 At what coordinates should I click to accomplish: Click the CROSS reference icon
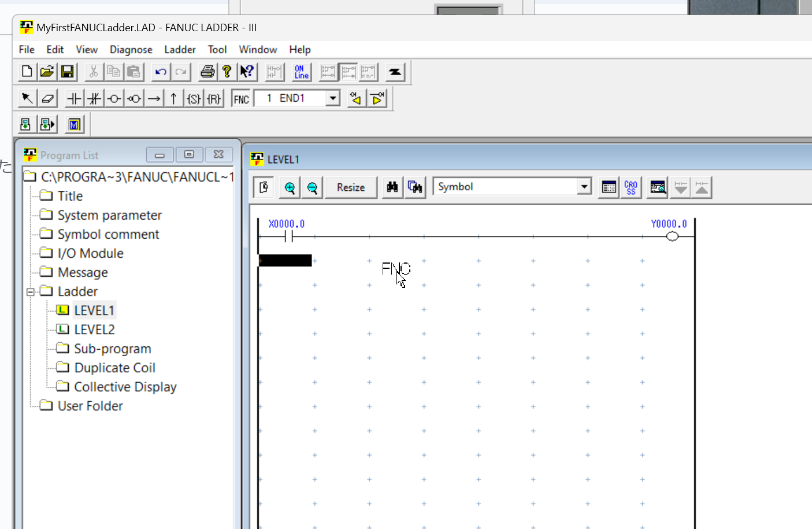click(x=631, y=187)
